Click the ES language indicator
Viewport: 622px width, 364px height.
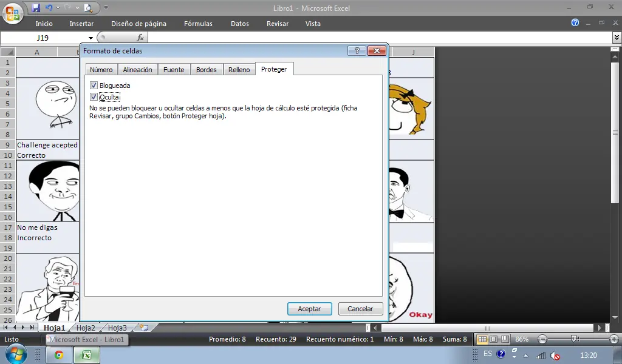[x=488, y=354]
